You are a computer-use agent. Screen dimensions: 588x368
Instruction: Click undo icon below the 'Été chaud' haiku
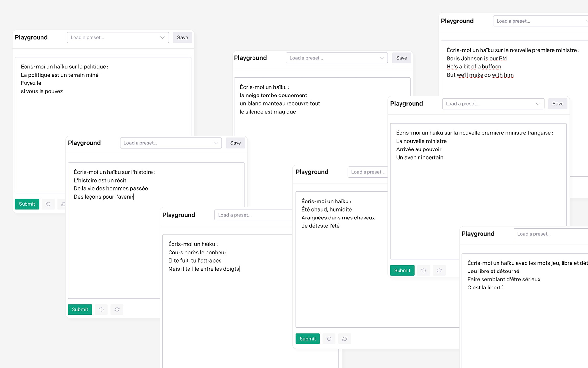click(329, 339)
